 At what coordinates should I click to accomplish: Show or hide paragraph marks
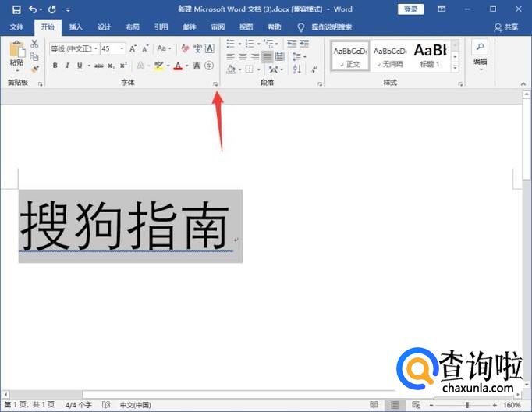tap(314, 69)
